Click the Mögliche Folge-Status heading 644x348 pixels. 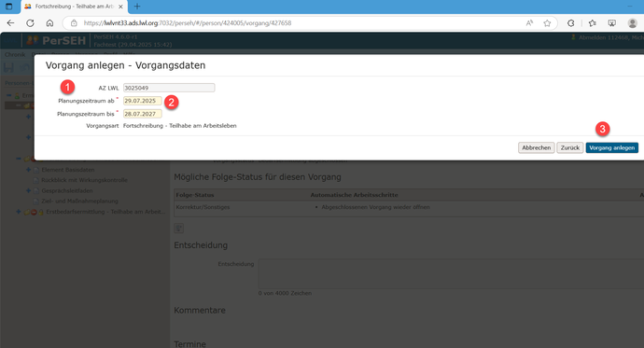258,177
